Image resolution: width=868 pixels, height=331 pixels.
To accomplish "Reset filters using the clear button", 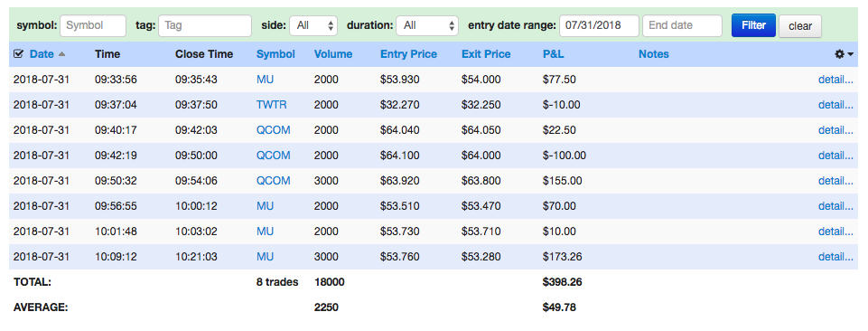I will [x=800, y=26].
